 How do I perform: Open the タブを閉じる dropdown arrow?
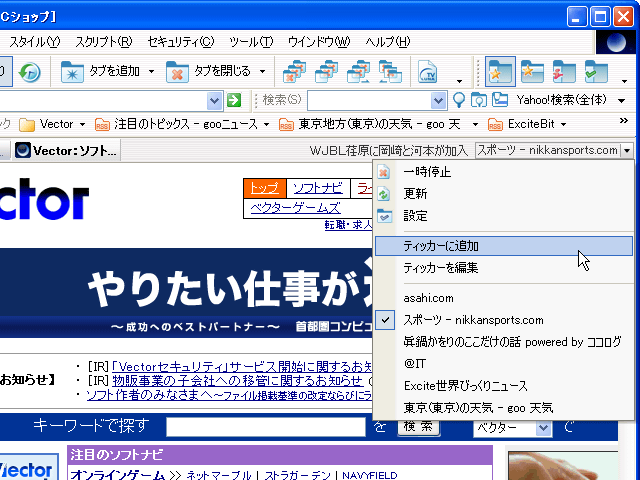pos(262,72)
